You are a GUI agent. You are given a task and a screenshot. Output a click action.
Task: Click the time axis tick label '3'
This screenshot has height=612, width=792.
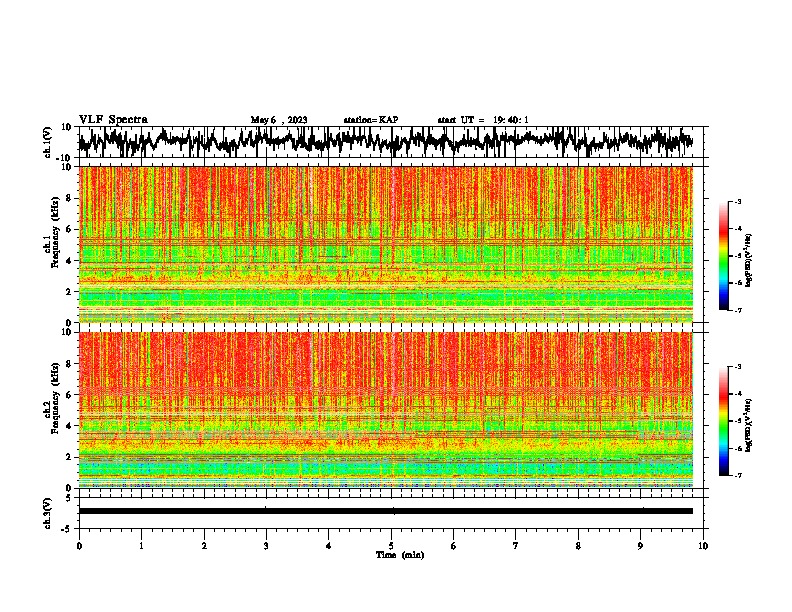pyautogui.click(x=266, y=546)
